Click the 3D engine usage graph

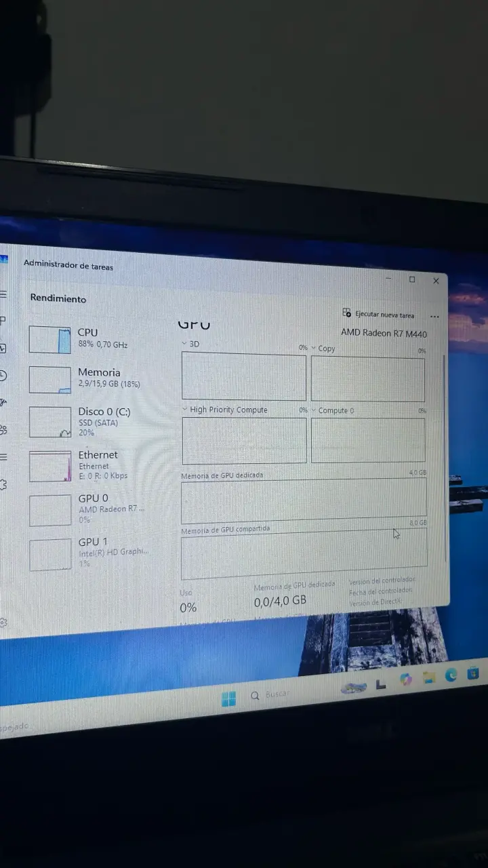(244, 376)
